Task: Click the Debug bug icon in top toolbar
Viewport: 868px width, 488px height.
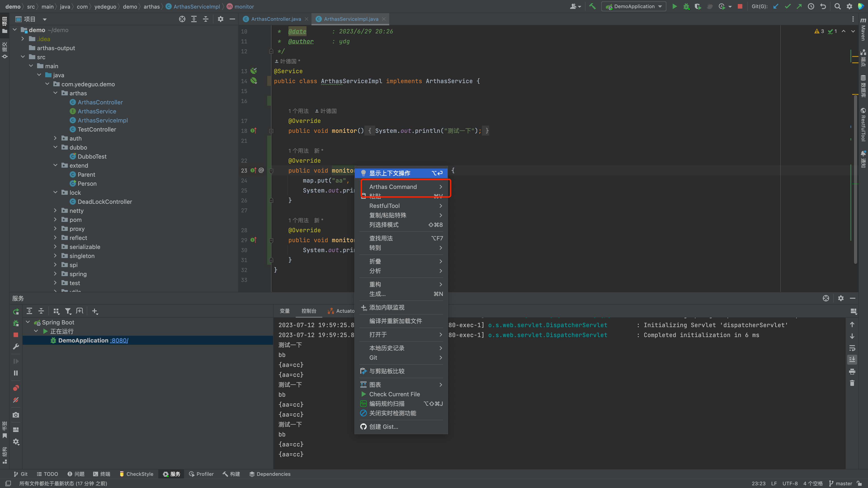Action: (686, 6)
